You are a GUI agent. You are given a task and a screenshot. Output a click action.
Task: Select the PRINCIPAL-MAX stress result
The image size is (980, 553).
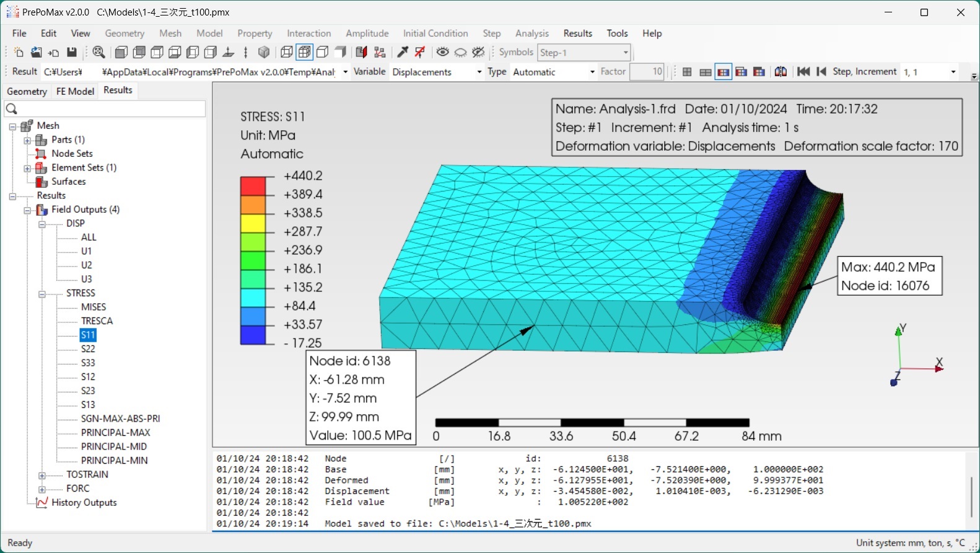[116, 433]
